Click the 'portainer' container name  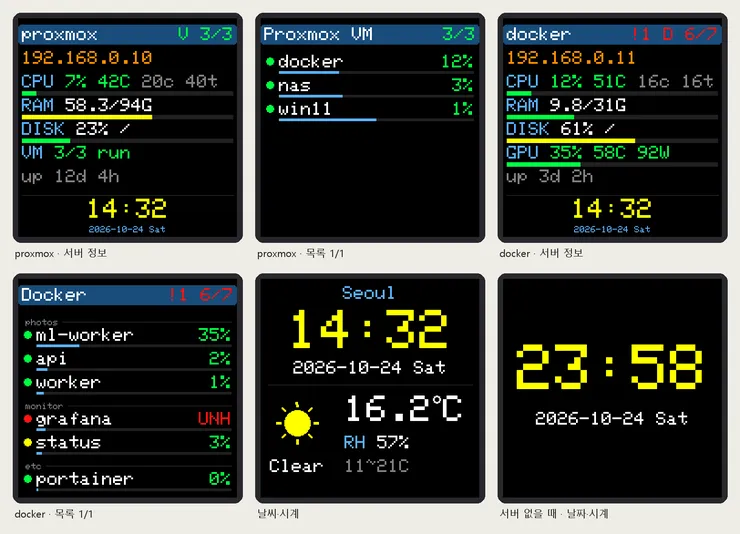pos(84,479)
